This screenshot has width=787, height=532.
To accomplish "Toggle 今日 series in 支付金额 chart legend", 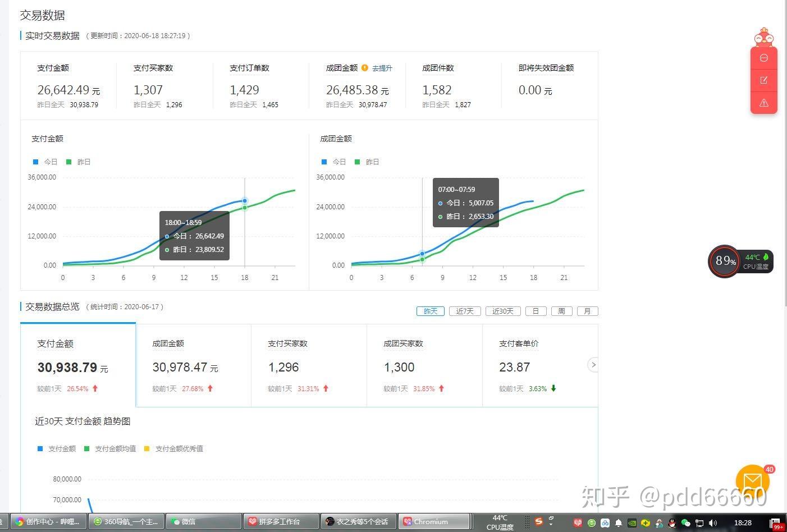I will pyautogui.click(x=45, y=162).
